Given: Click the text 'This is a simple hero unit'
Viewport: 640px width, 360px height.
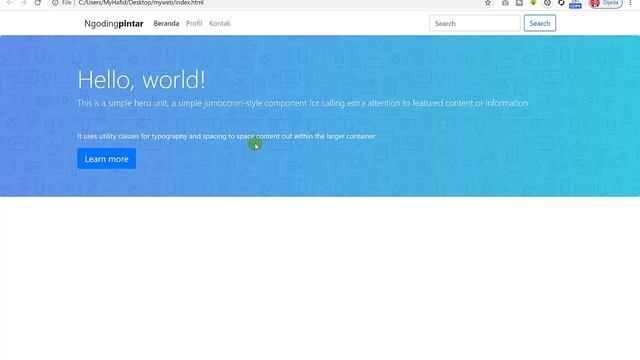Looking at the screenshot, I should pyautogui.click(x=122, y=103).
